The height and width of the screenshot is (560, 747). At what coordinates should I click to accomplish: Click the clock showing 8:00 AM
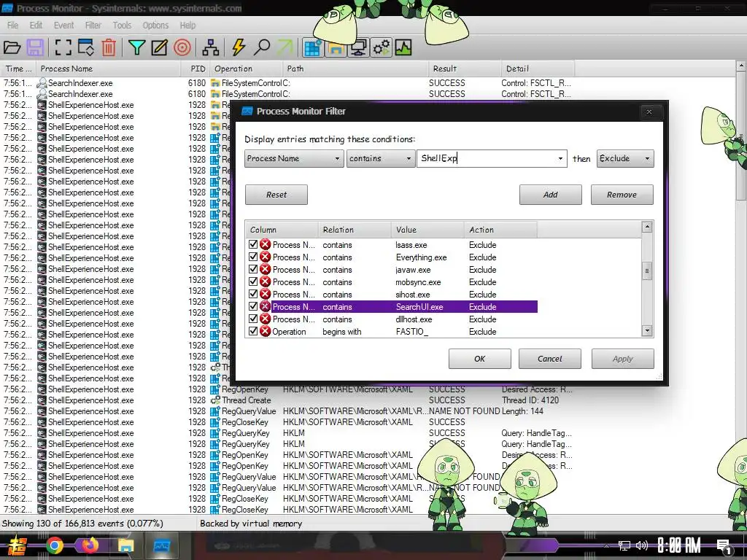(679, 545)
